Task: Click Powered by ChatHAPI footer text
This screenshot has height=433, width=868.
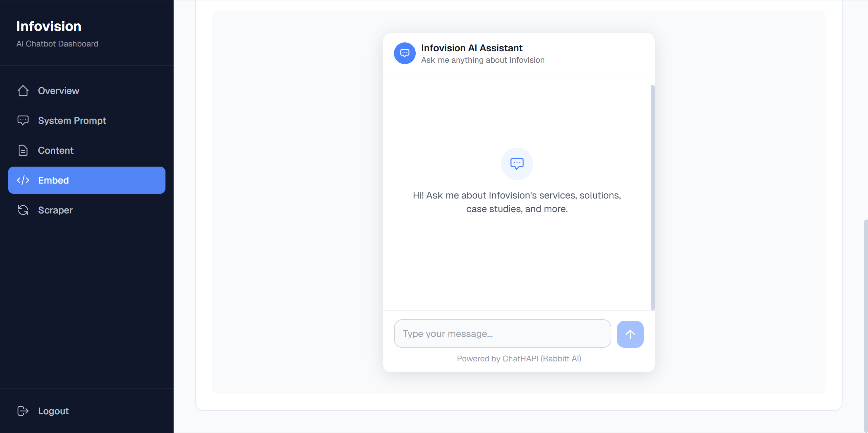Action: click(519, 359)
